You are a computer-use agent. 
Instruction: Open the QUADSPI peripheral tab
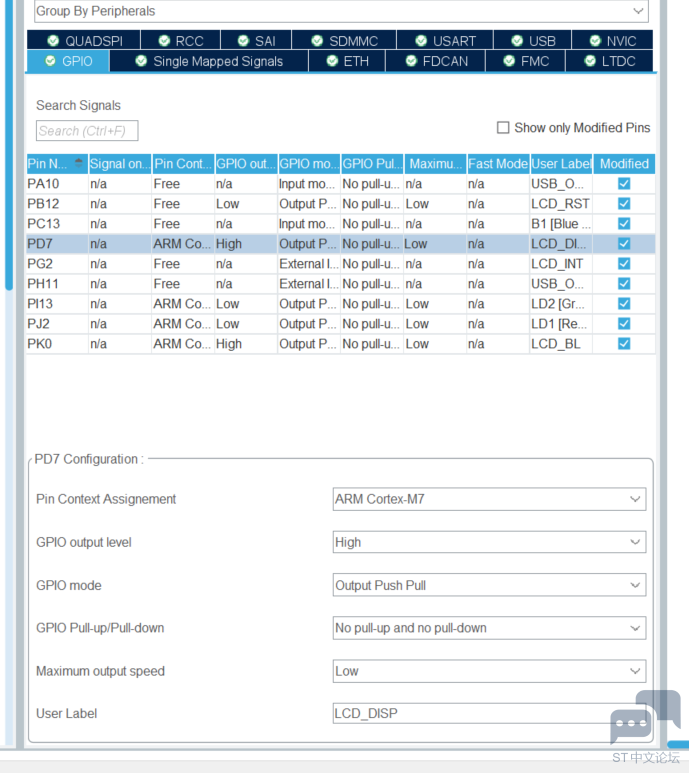[84, 40]
